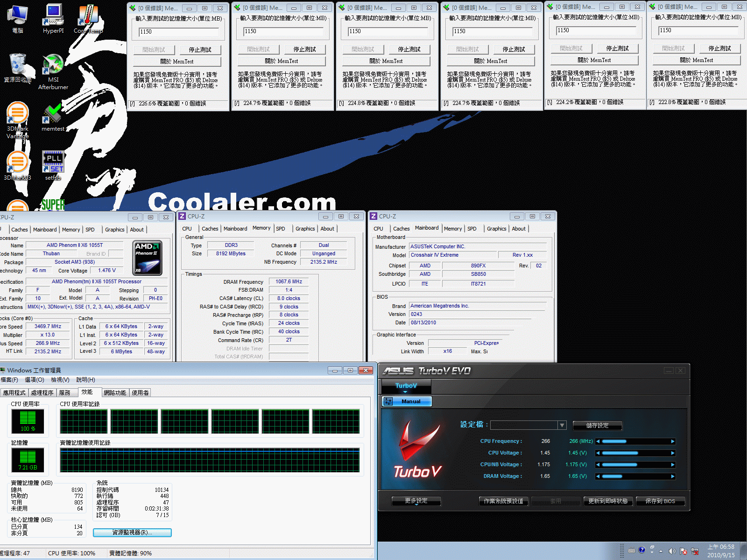Click 更新到即時狀態 button in TurboV

pos(608,501)
